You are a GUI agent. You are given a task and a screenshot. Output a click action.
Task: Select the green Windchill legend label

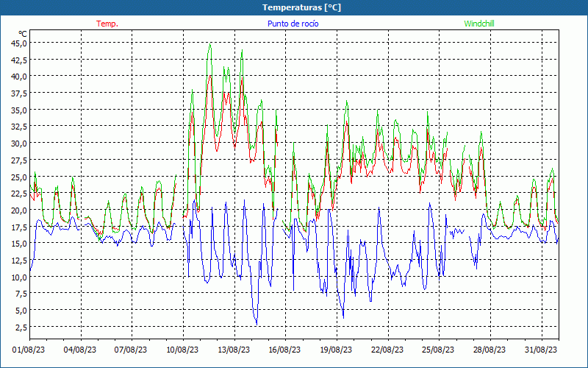pos(479,24)
